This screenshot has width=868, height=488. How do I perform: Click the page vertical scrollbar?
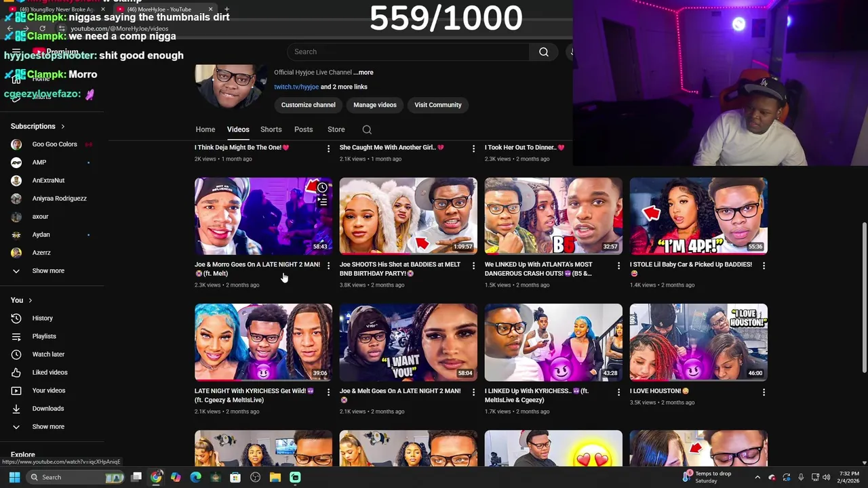864,298
